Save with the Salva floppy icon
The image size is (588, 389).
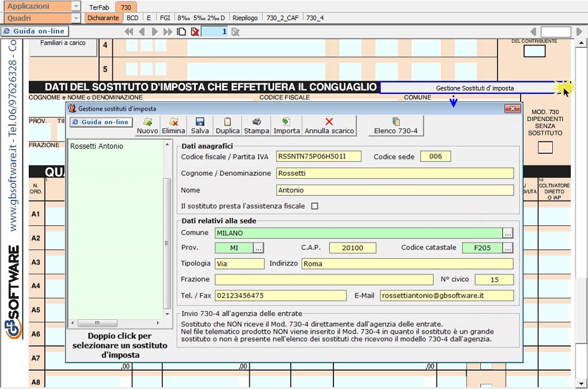click(200, 126)
